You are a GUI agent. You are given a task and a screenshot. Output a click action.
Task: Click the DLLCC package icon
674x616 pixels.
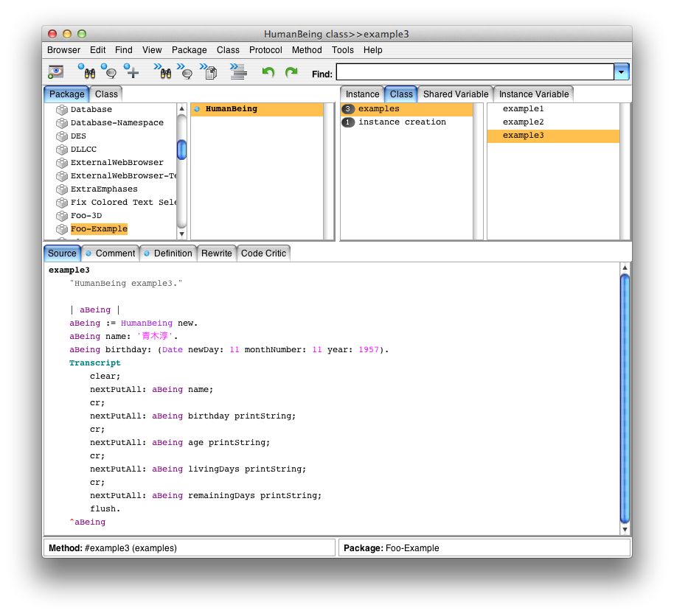coord(62,150)
